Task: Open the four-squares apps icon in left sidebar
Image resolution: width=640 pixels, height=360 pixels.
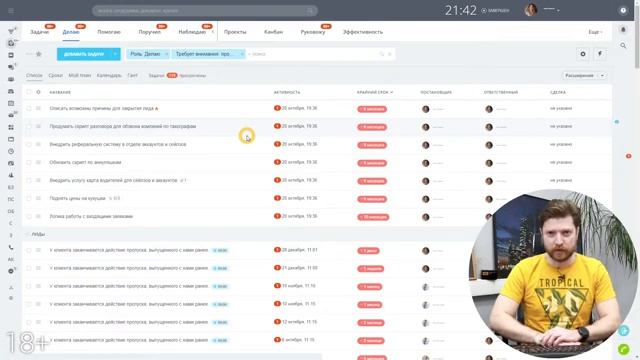Action: point(11,127)
